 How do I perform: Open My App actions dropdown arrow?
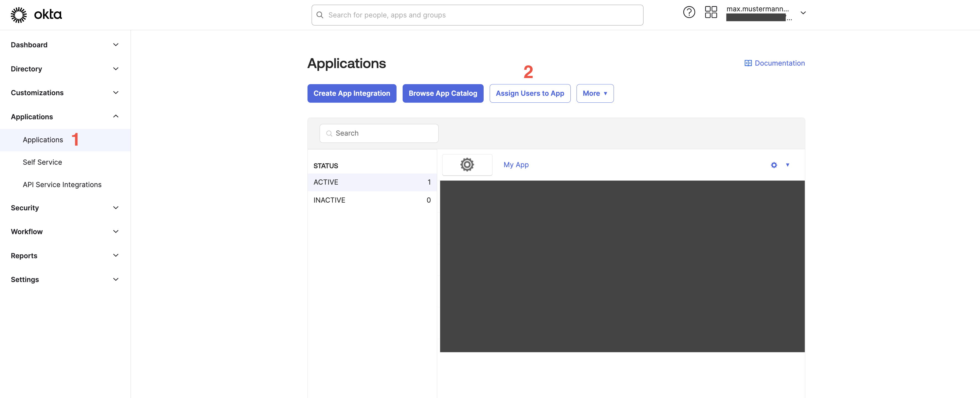tap(788, 165)
